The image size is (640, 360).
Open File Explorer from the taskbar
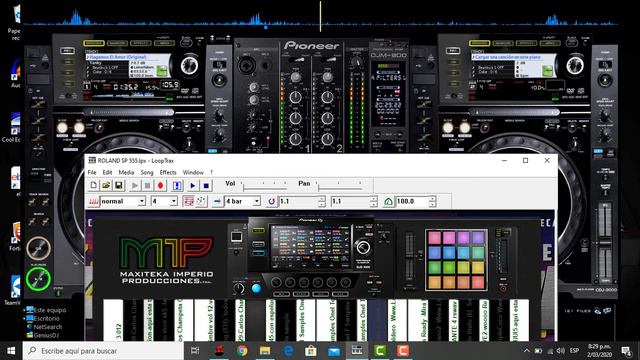pos(265,351)
